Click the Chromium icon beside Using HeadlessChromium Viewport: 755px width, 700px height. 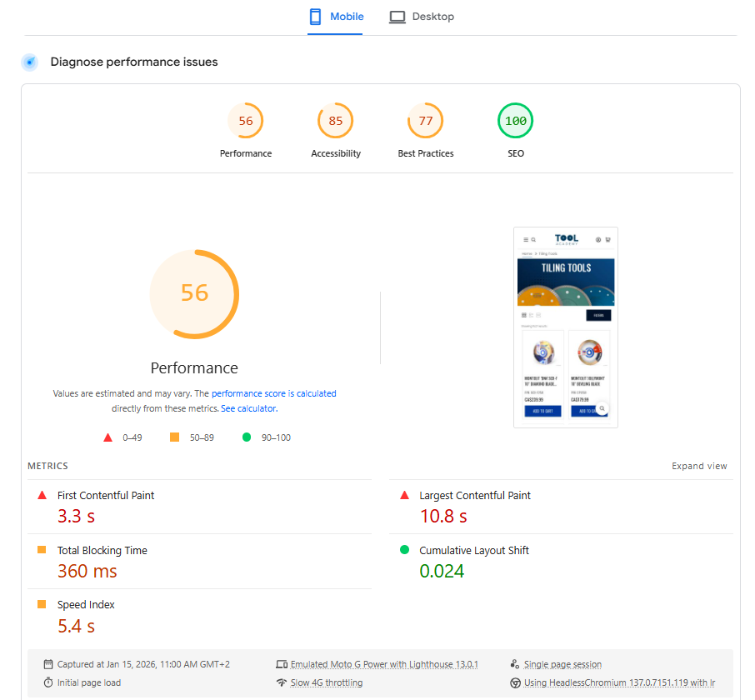[515, 682]
